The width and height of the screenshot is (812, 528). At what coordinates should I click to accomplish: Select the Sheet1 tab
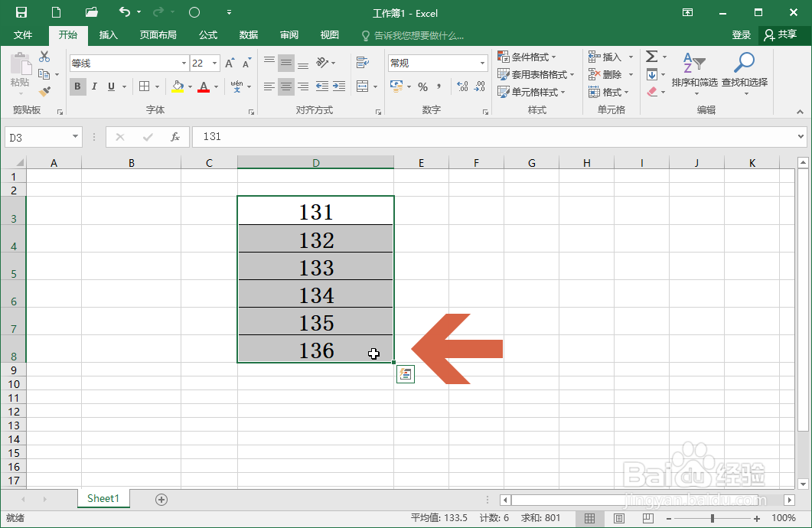click(x=103, y=498)
